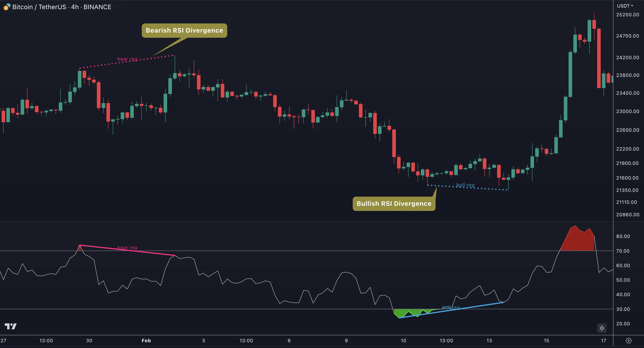Select BINANCE in the symbol title bar
The width and height of the screenshot is (644, 348).
(97, 7)
